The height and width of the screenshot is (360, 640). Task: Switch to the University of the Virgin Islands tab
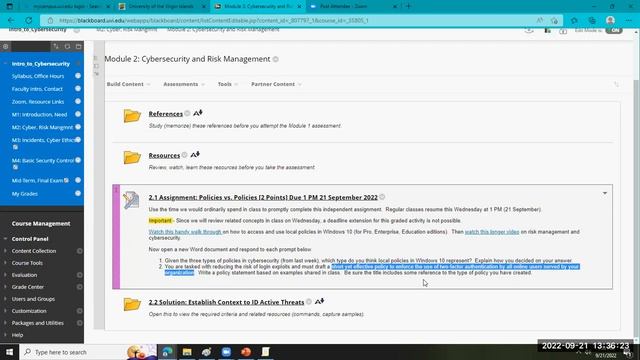pyautogui.click(x=162, y=7)
